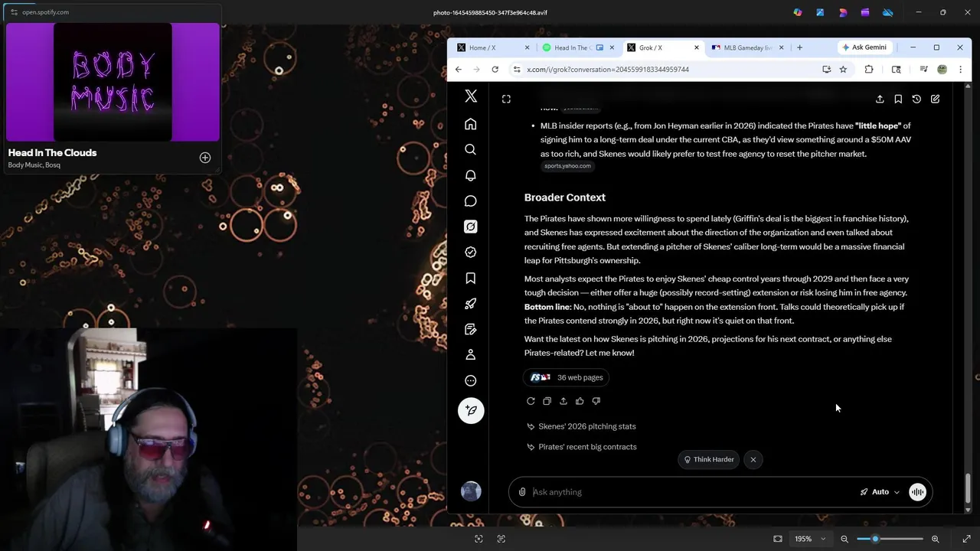
Task: Copy the Grok response text
Action: click(547, 401)
